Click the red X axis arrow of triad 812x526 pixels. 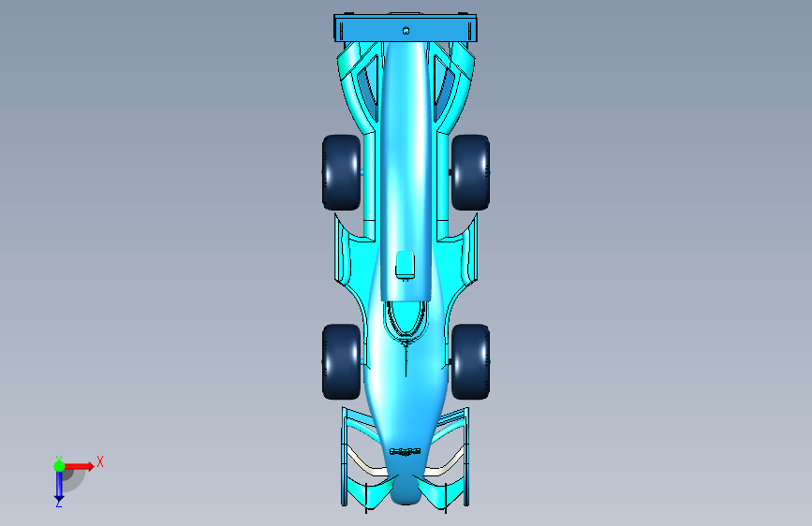tap(79, 466)
